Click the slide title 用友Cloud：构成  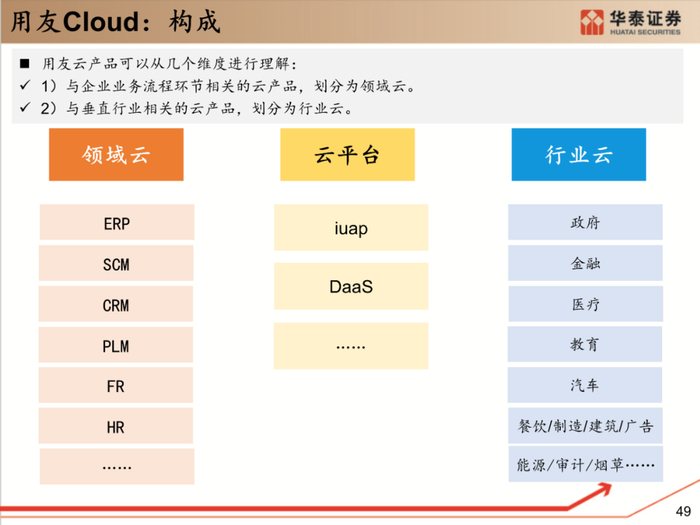116,21
